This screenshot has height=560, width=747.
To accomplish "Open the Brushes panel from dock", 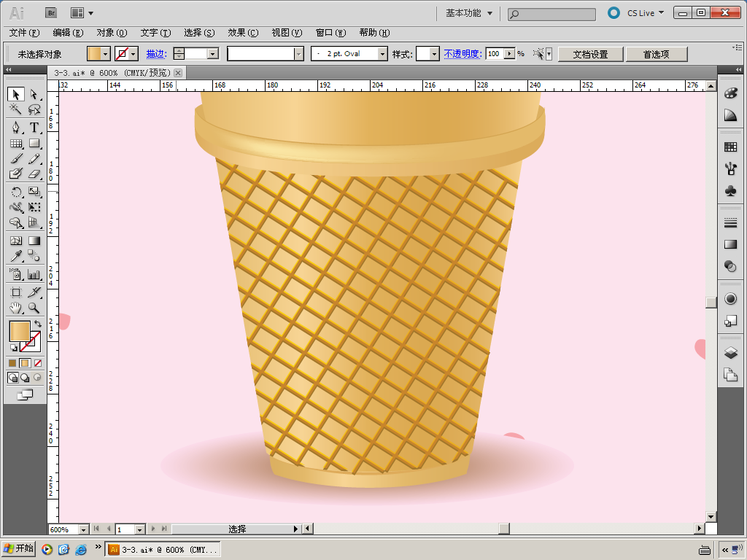I will [730, 168].
